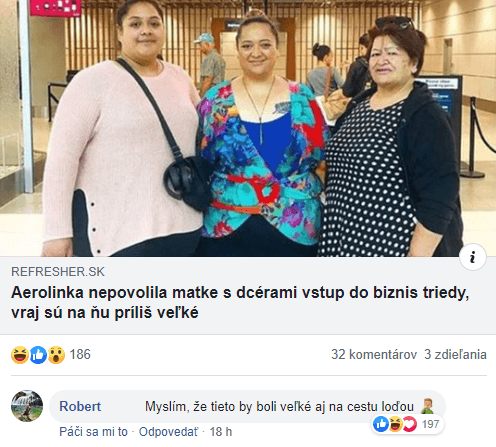Open the 32 komentárov link

(x=374, y=354)
